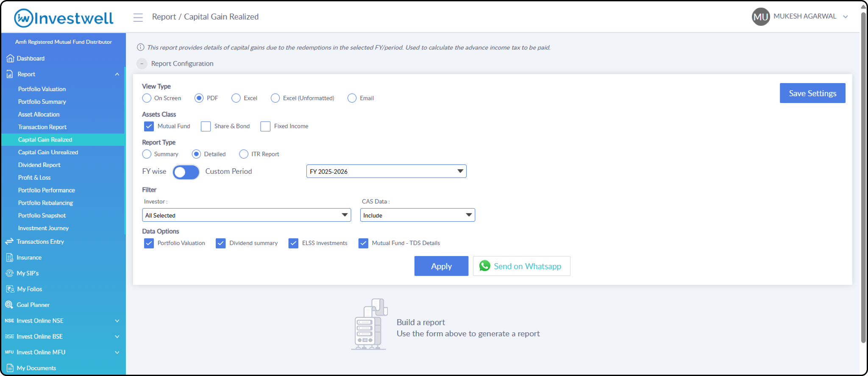Uncheck Portfolio Valuation data option
This screenshot has height=376, width=868.
149,243
